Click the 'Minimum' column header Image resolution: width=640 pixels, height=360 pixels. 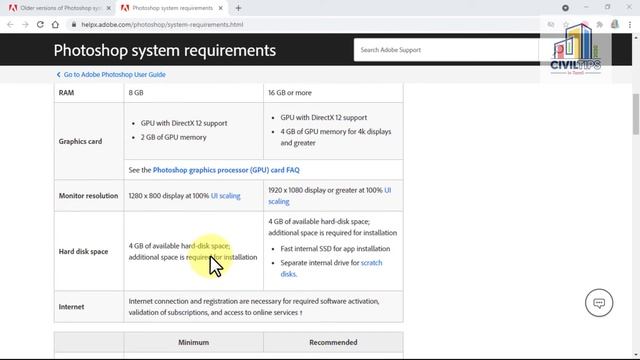pos(194,342)
